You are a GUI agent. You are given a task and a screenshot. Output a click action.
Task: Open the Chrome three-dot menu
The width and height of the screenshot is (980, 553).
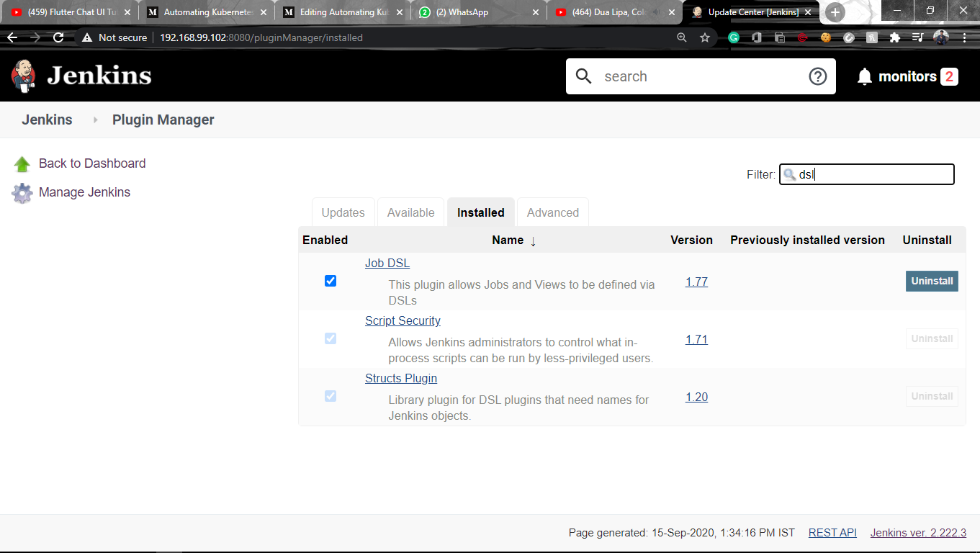[965, 37]
